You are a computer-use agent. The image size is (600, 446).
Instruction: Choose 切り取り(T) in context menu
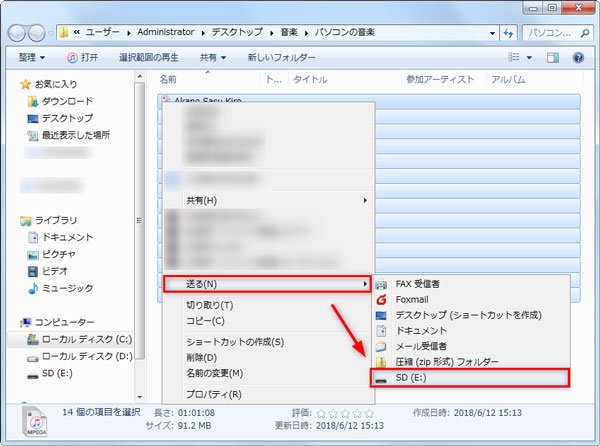pyautogui.click(x=268, y=305)
